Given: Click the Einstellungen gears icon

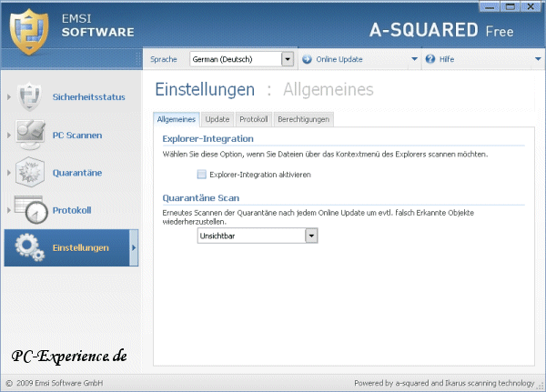Looking at the screenshot, I should tap(31, 247).
